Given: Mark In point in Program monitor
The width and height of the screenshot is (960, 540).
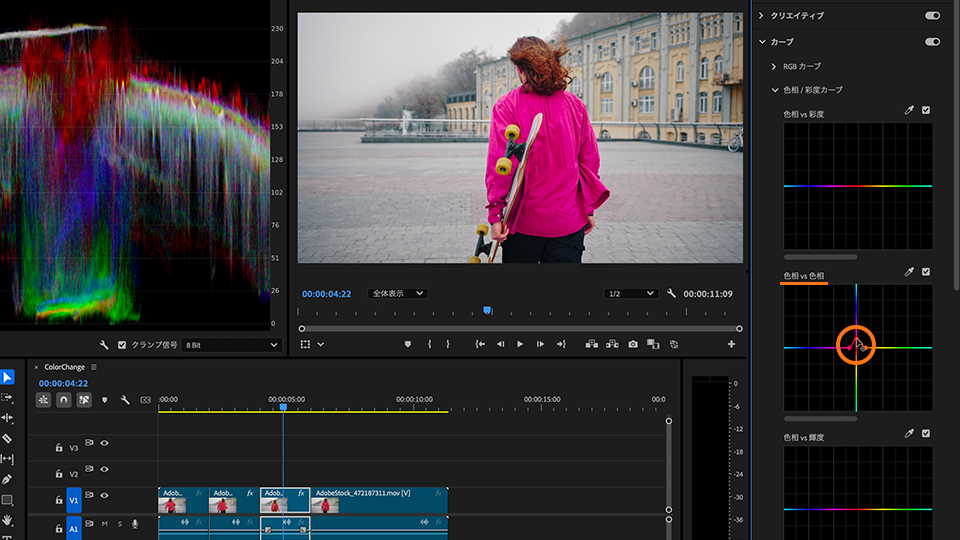Looking at the screenshot, I should [429, 344].
